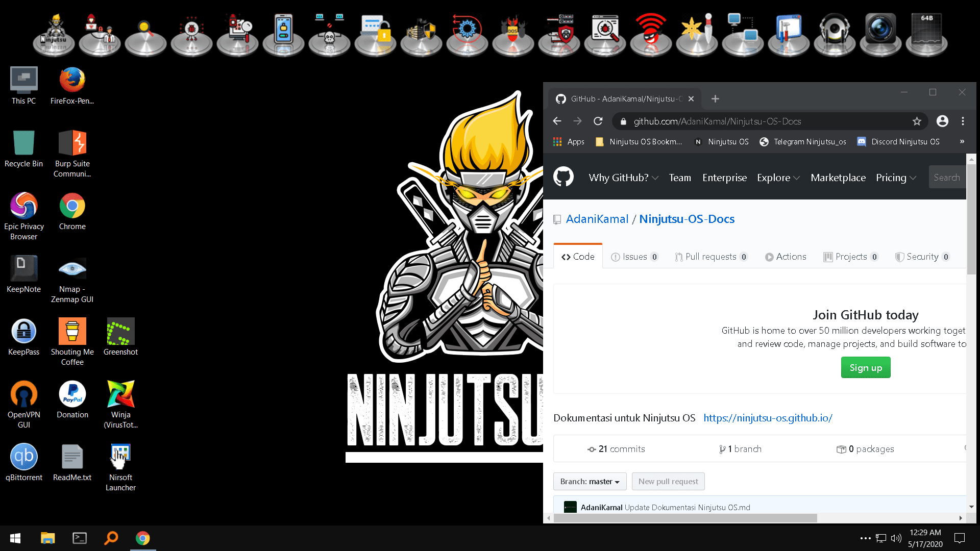Image resolution: width=980 pixels, height=551 pixels.
Task: Open a new Chrome tab
Action: [715, 98]
